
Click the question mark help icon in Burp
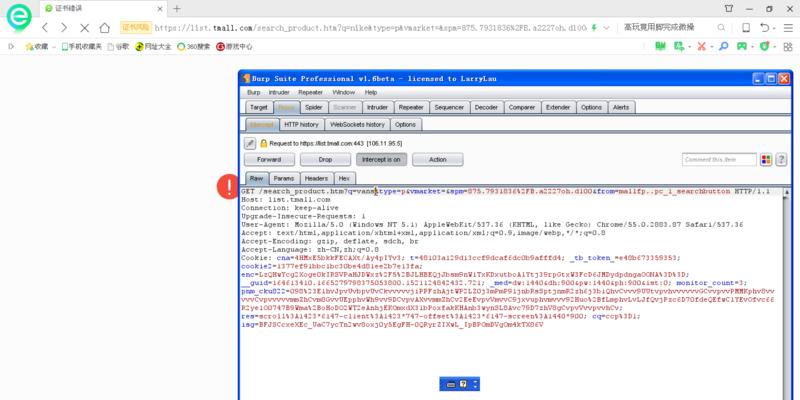pos(781,160)
